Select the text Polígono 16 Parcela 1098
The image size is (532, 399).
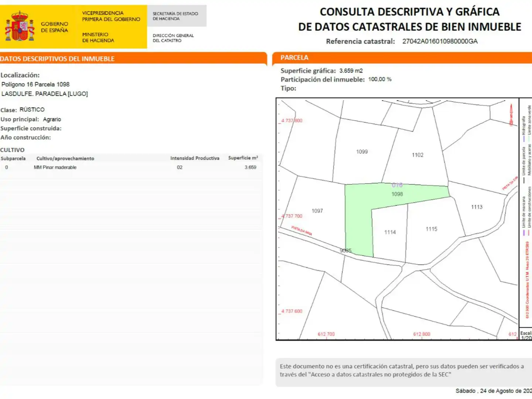pyautogui.click(x=35, y=85)
